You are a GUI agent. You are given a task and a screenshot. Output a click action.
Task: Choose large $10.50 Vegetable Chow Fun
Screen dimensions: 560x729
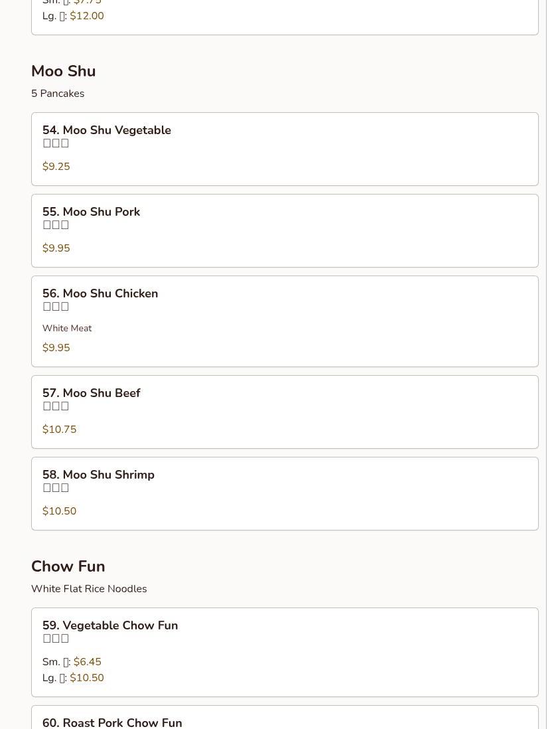point(87,678)
